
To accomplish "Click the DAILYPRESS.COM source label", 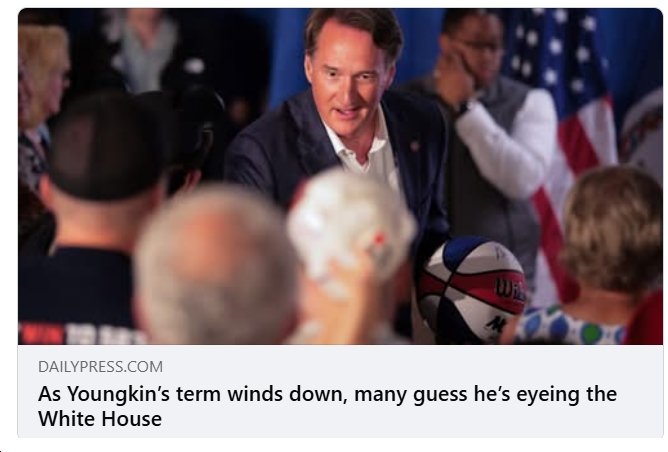I will pyautogui.click(x=101, y=367).
